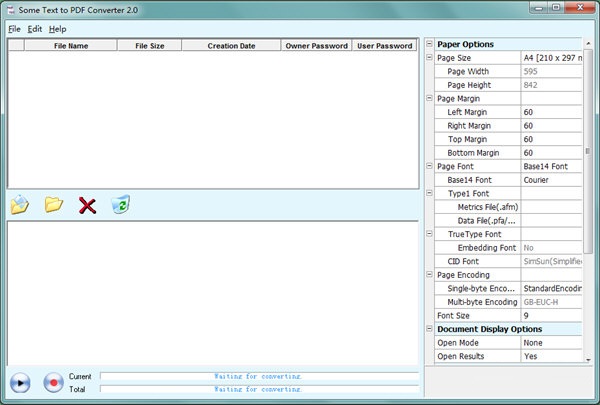The width and height of the screenshot is (600, 405).
Task: Collapse the Page Font group
Action: click(x=429, y=166)
